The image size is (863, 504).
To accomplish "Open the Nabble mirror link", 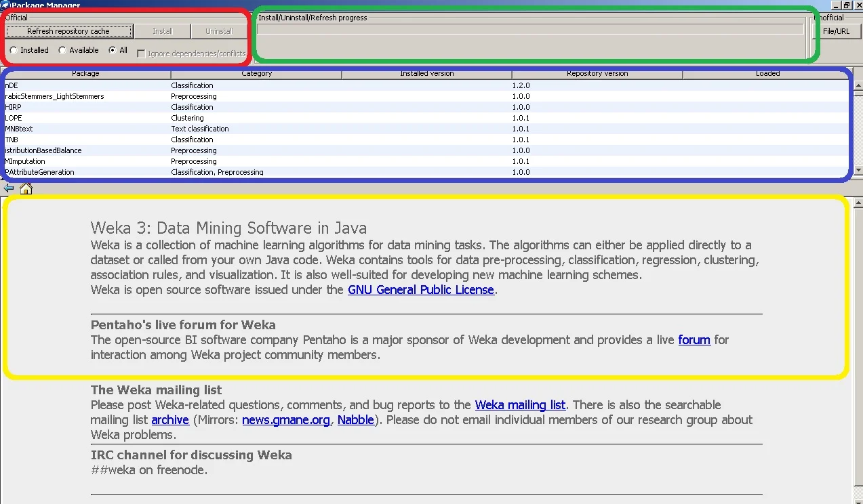I will tap(356, 420).
